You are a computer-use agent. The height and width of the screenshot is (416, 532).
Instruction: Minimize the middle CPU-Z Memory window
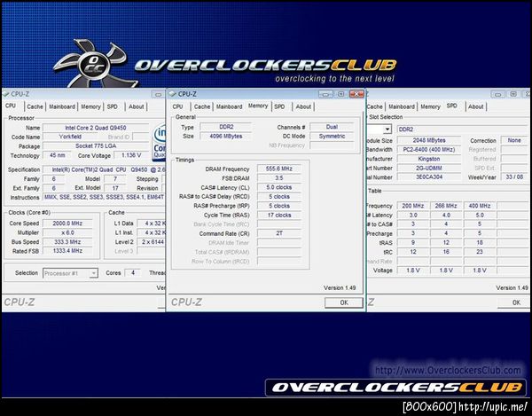[x=325, y=94]
